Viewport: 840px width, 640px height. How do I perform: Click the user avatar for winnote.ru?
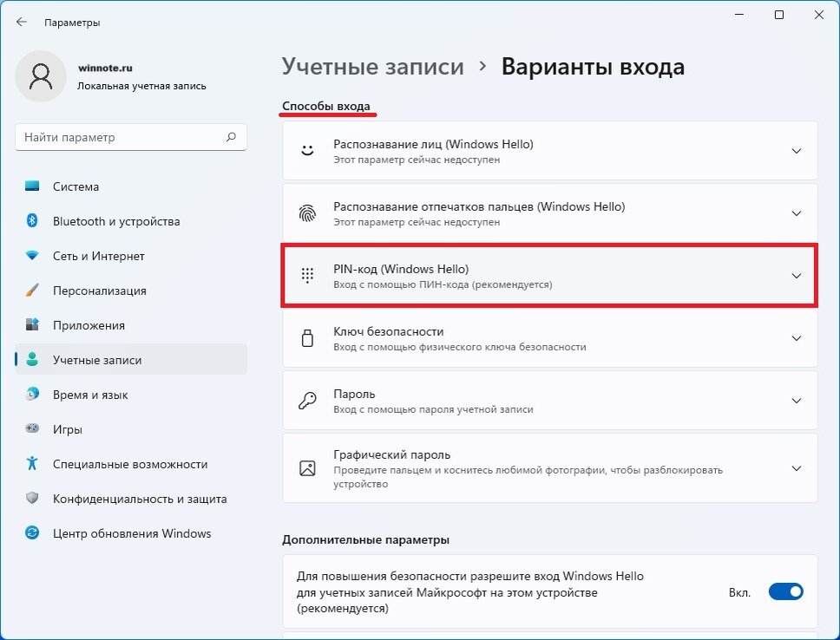click(x=41, y=76)
